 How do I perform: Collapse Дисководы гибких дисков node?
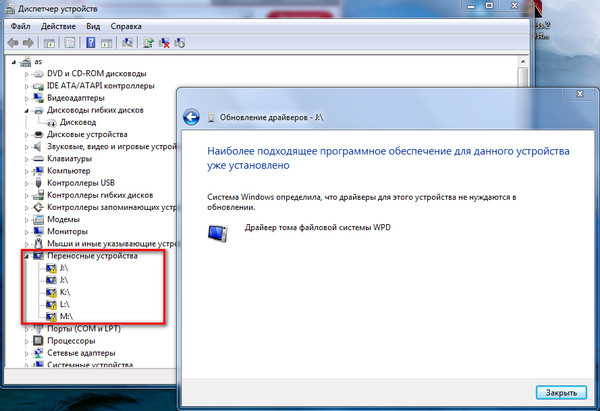click(26, 111)
